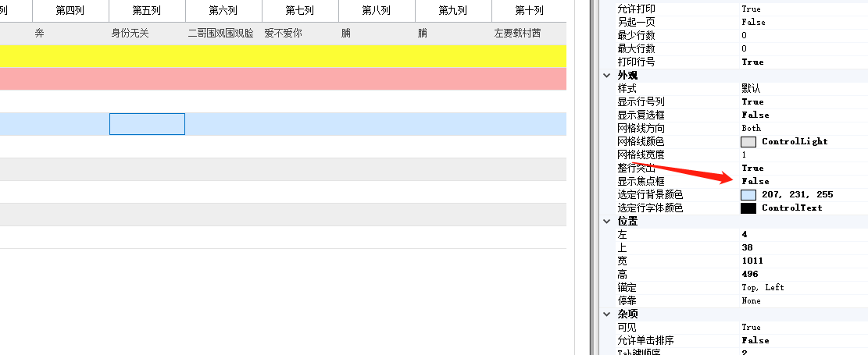Select the 显示焦点框 False value
The height and width of the screenshot is (355, 868).
(x=755, y=182)
